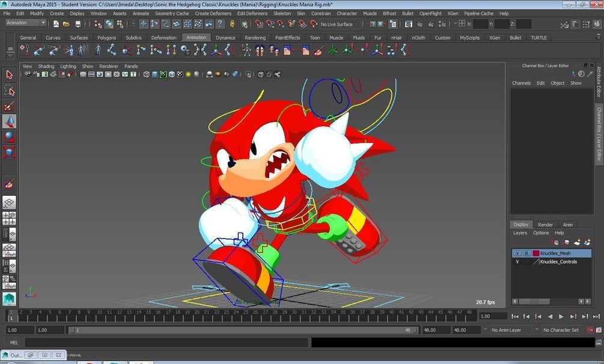Toggle use all lights yellow bulb
The height and width of the screenshot is (364, 604).
coord(188,74)
